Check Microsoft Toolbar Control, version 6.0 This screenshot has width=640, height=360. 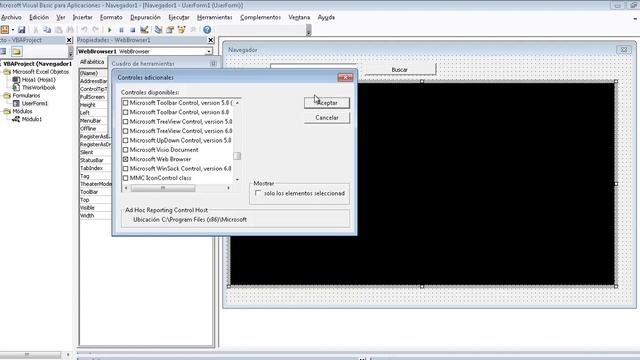126,112
